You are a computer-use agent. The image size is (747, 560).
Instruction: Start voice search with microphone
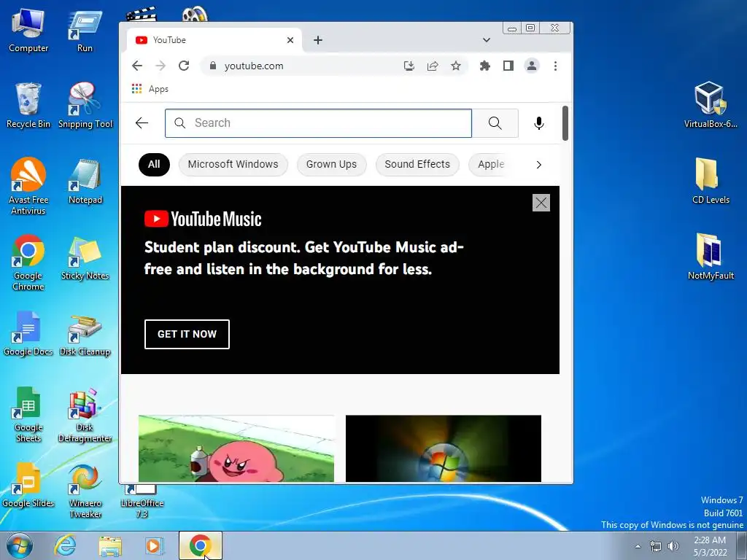click(x=539, y=122)
